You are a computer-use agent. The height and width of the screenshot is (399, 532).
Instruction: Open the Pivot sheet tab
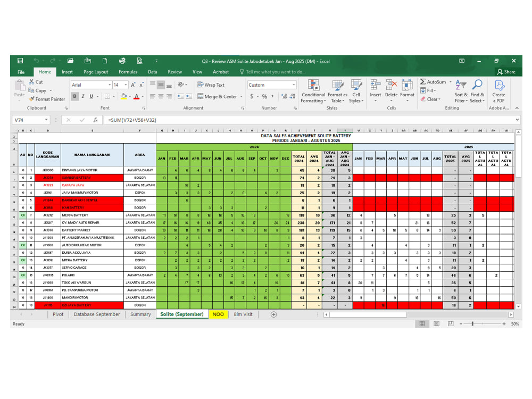click(x=58, y=314)
